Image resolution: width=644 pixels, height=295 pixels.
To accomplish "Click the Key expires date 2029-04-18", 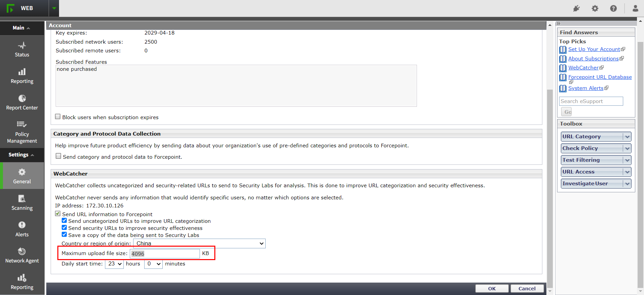I will (x=160, y=33).
